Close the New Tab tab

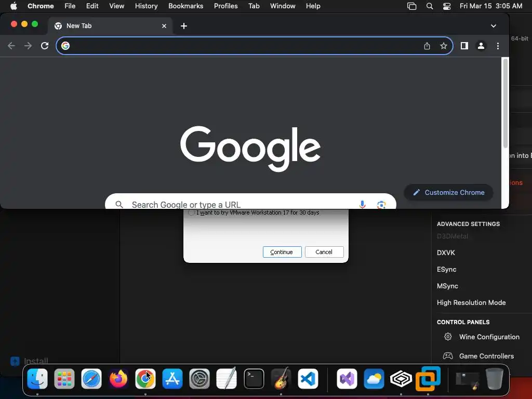(164, 26)
